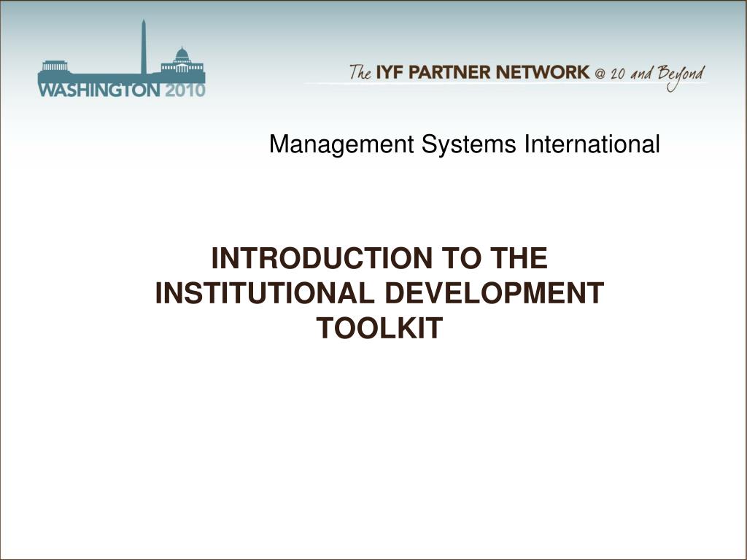Click the 'INSTITUTIONAL DEVELOPMENT' title line
The width and height of the screenshot is (747, 560).
point(379,293)
